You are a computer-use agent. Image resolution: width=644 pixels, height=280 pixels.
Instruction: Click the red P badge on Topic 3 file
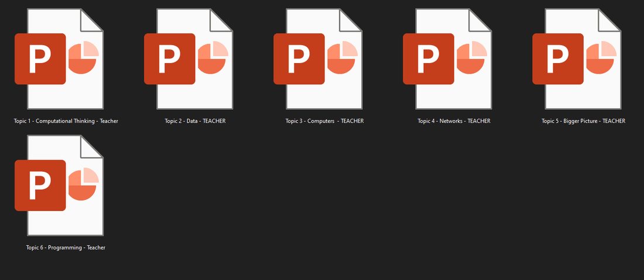[x=299, y=58]
